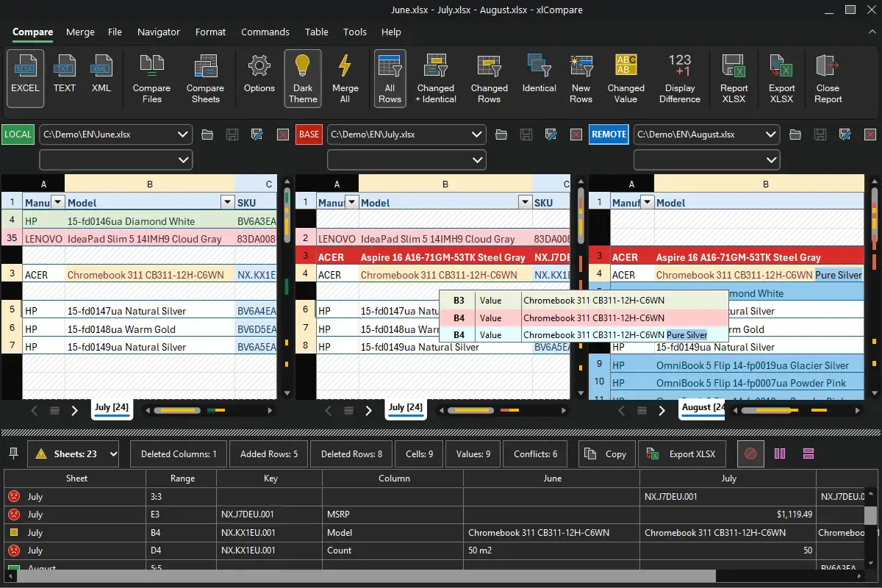This screenshot has width=882, height=588.
Task: Click the Export XLSX ribbon icon
Action: coord(781,78)
